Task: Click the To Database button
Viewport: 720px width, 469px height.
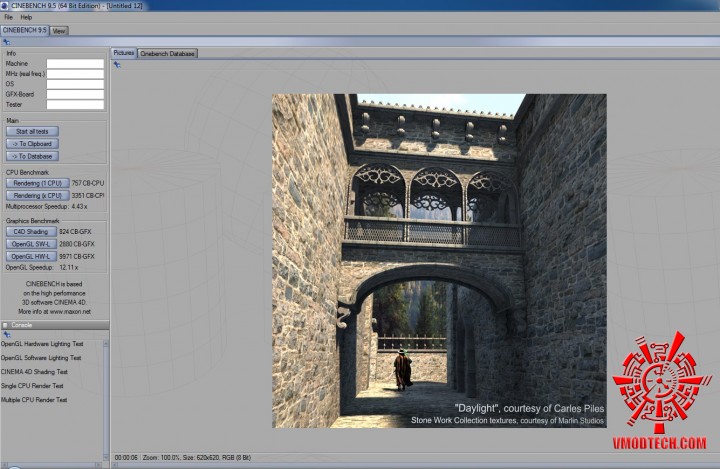Action: [x=32, y=156]
